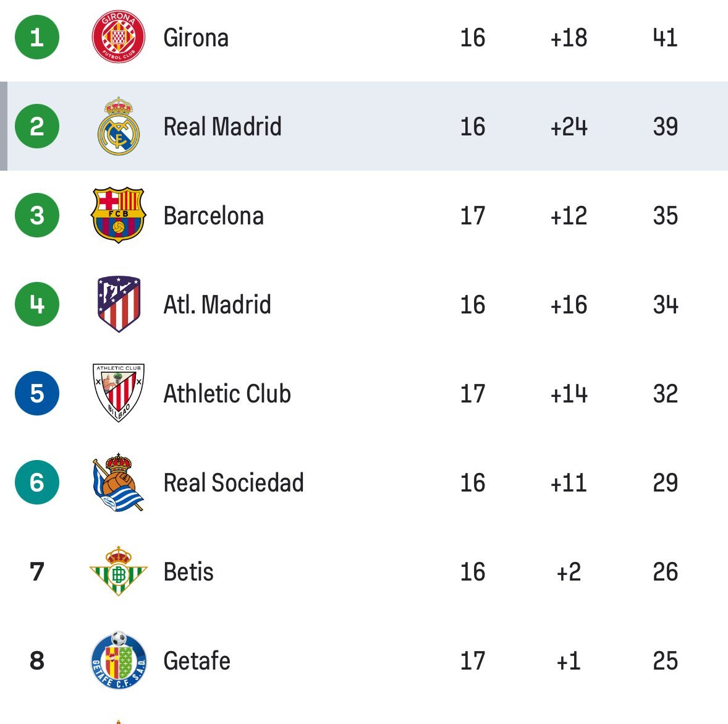728x724 pixels.
Task: Click the teal position 6 badge
Action: [37, 482]
